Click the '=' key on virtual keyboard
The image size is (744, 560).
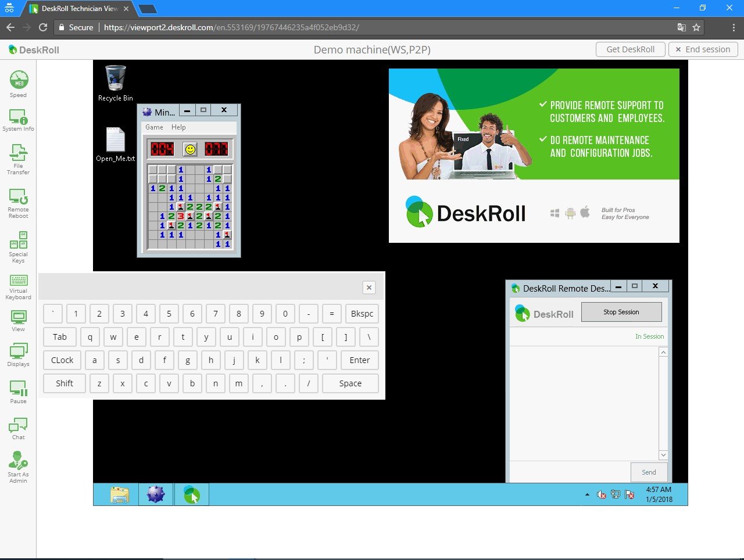[332, 314]
